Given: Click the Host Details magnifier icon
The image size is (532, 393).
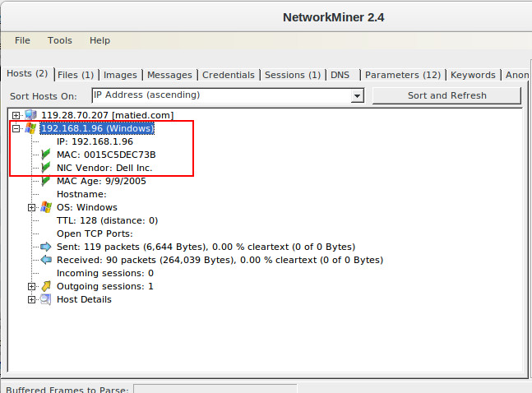Looking at the screenshot, I should coord(46,299).
